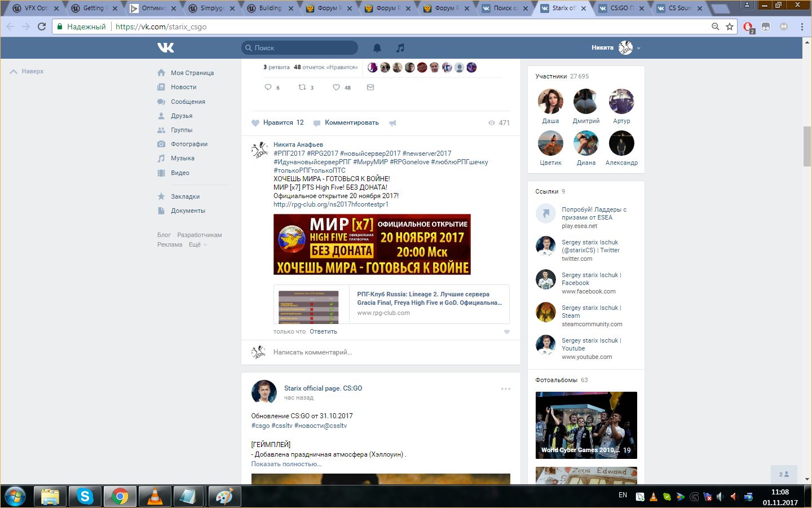This screenshot has width=812, height=508.
Task: Click the share megaphone icon on post
Action: coord(392,123)
